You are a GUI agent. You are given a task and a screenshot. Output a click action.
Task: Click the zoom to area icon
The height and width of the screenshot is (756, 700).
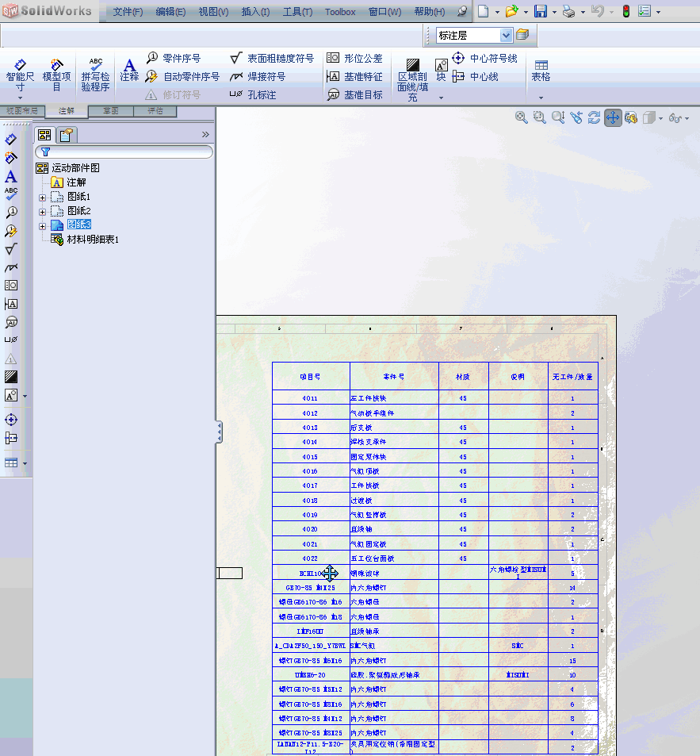pyautogui.click(x=540, y=117)
